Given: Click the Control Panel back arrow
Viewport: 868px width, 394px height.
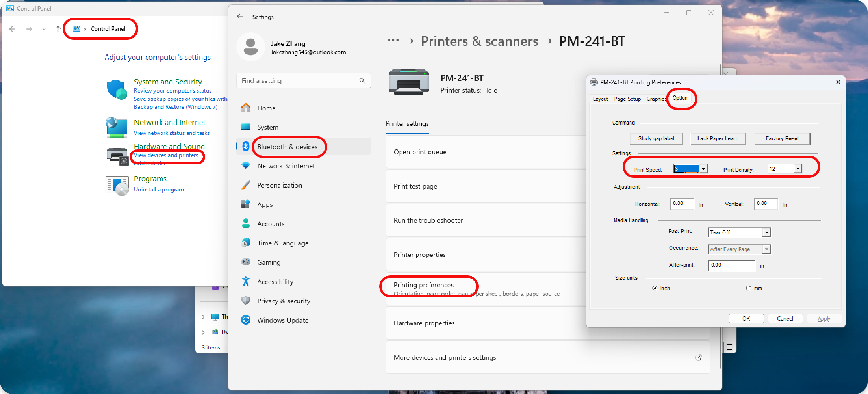Looking at the screenshot, I should pyautogui.click(x=13, y=29).
